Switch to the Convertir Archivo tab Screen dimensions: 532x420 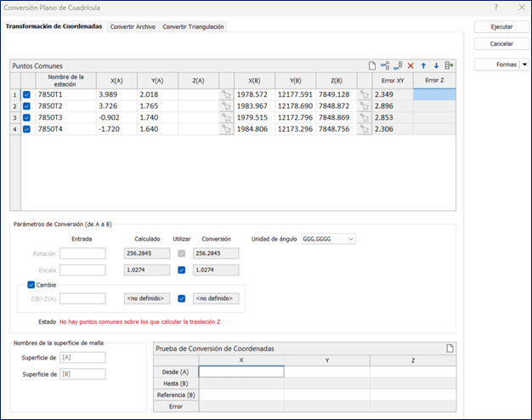133,27
